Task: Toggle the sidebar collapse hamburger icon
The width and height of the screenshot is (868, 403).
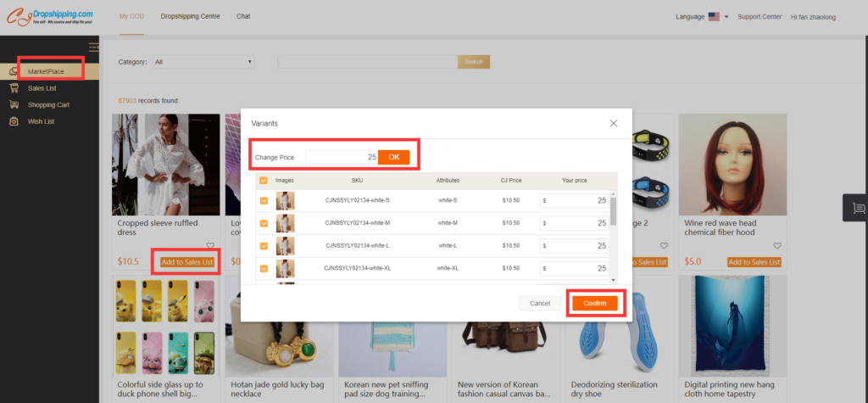Action: [93, 48]
